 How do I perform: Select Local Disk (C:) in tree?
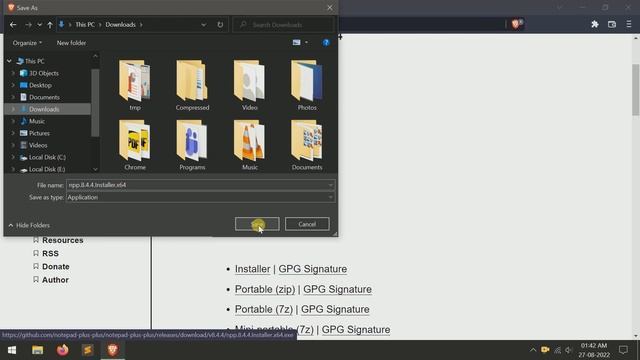click(47, 157)
